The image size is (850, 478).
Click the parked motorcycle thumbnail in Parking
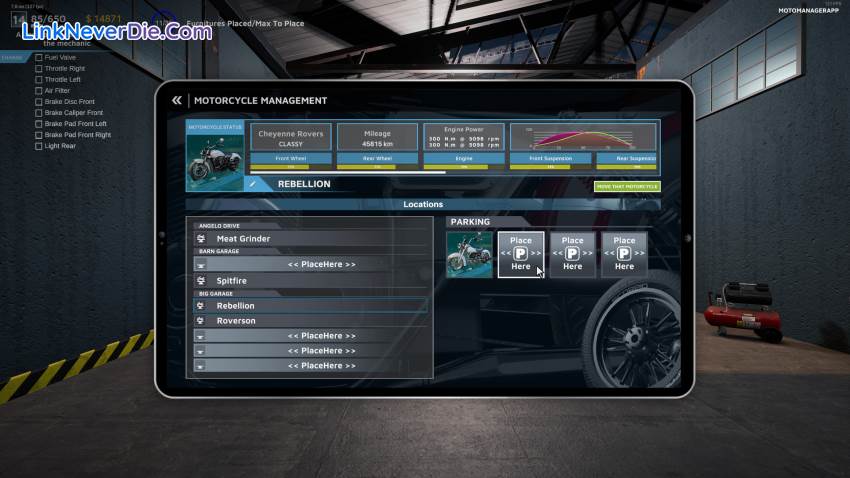coord(469,254)
